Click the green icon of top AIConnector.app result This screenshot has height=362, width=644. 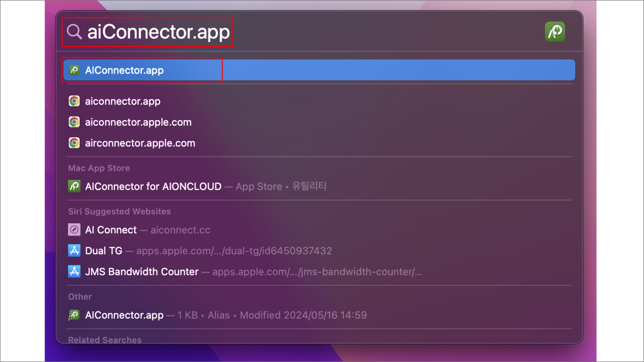click(x=74, y=70)
